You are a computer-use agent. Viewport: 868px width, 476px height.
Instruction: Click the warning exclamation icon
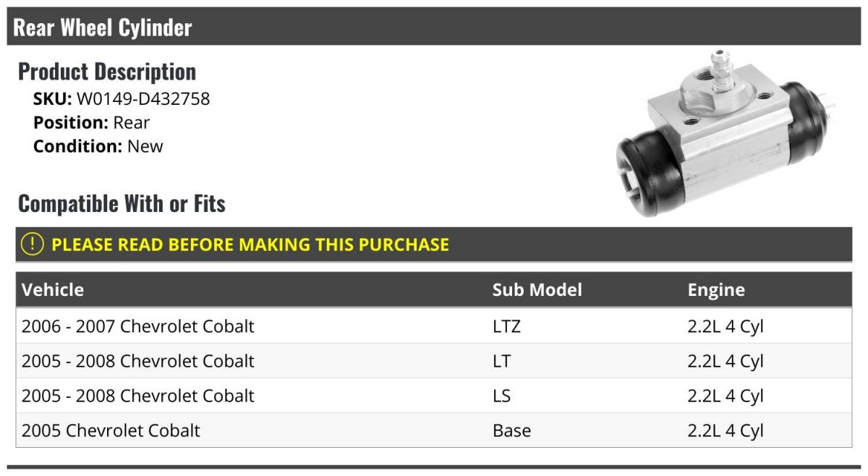point(33,245)
